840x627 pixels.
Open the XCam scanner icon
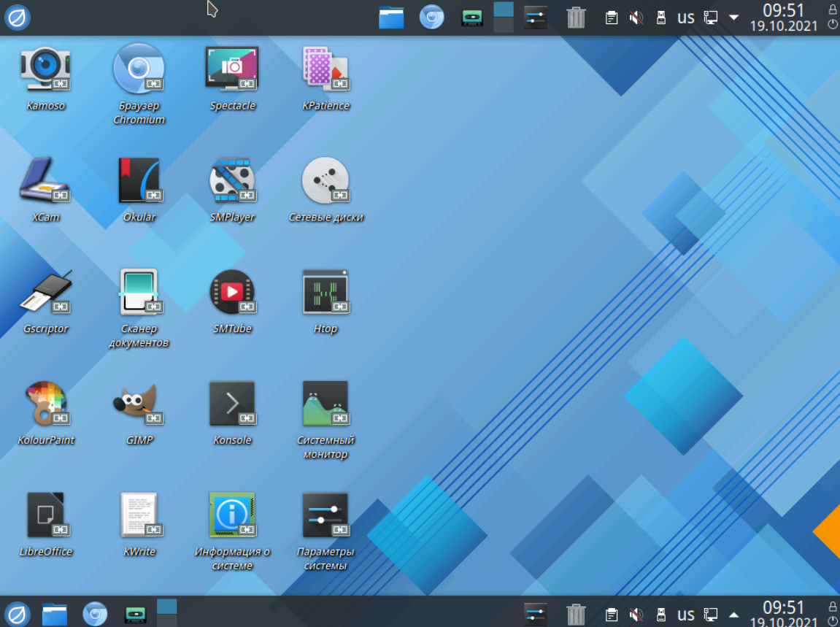click(45, 180)
